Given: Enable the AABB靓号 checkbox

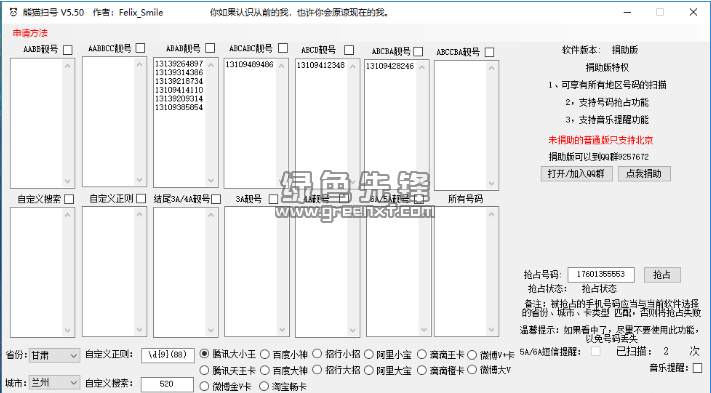Looking at the screenshot, I should [68, 50].
